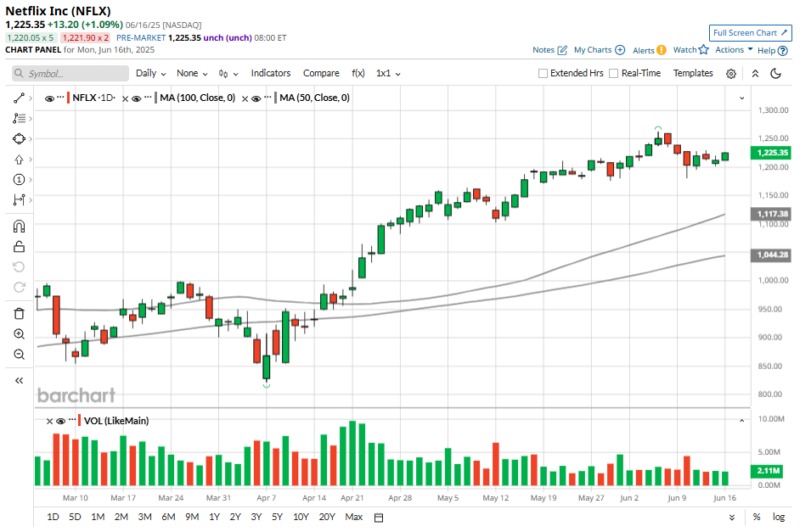Viewport: 811px width, 532px height.
Task: Check the Real-Time checkbox
Action: pyautogui.click(x=614, y=74)
